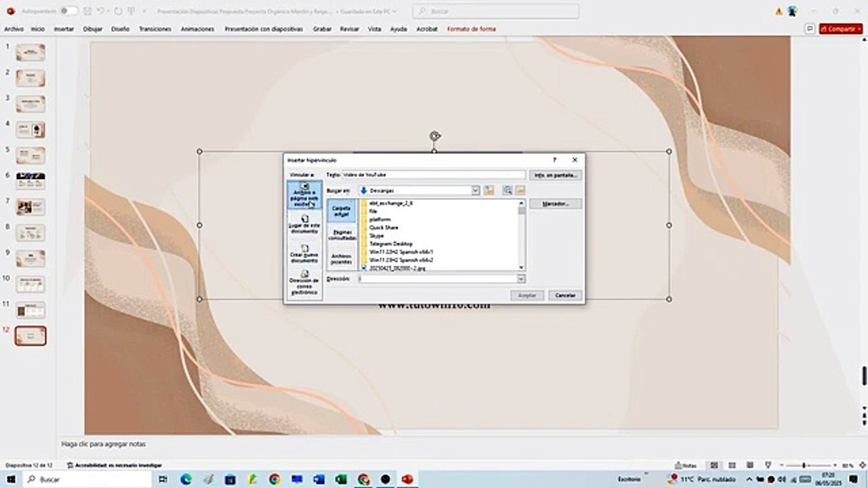The height and width of the screenshot is (488, 868).
Task: Select 'Archivo o página web existente' link option
Action: (x=304, y=194)
